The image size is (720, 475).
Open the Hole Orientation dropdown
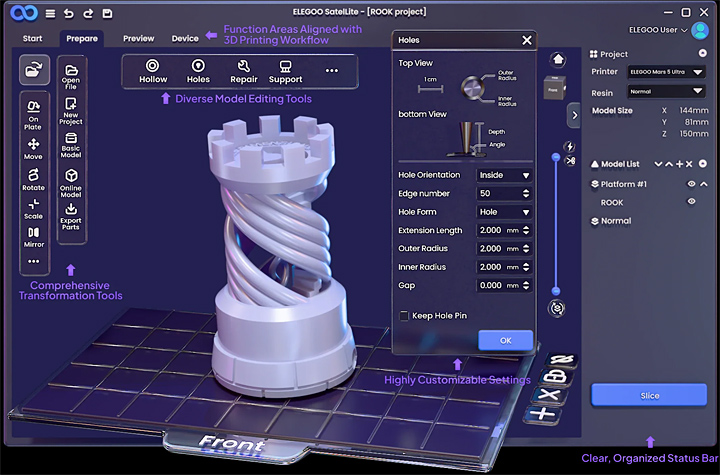[x=504, y=175]
